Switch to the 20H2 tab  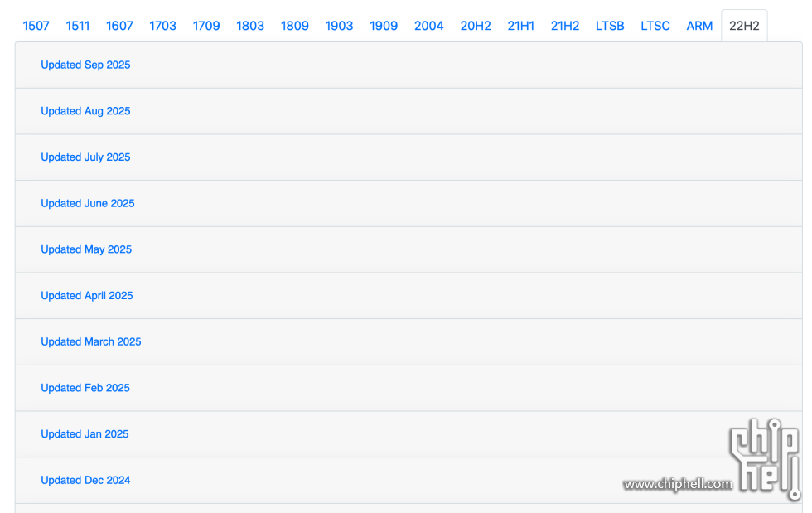point(476,26)
